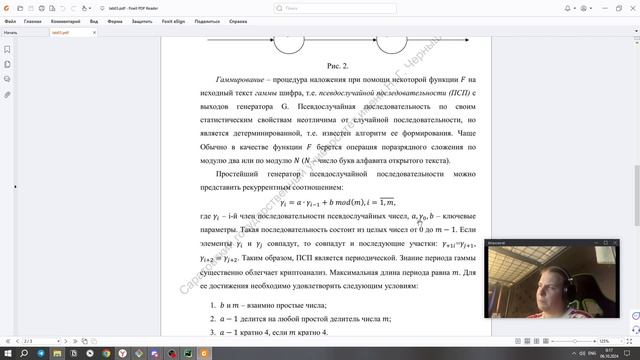
Task: Open the Справка menu
Action: pos(238,21)
